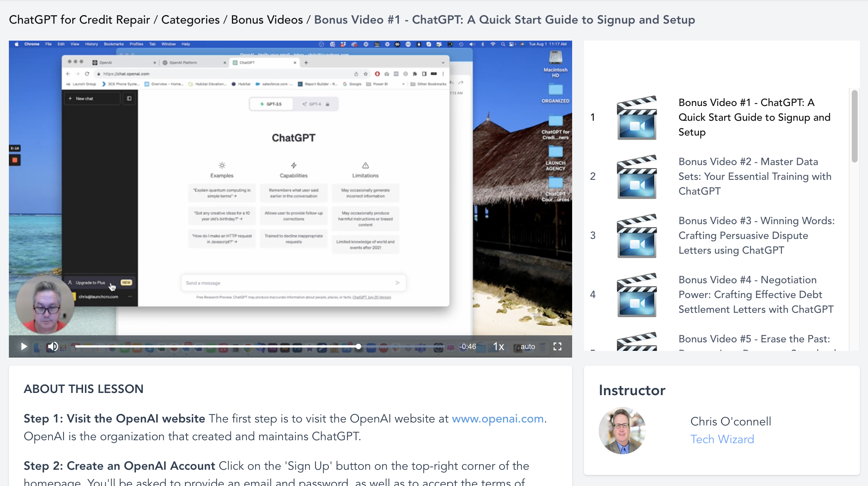This screenshot has width=868, height=486.
Task: Open instructor Chris O'connell photo
Action: point(622,430)
